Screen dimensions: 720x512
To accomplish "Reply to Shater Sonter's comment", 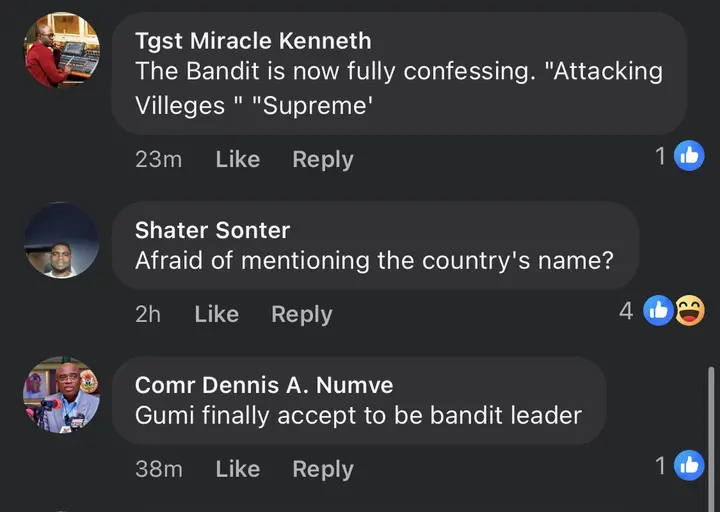I will click(301, 314).
